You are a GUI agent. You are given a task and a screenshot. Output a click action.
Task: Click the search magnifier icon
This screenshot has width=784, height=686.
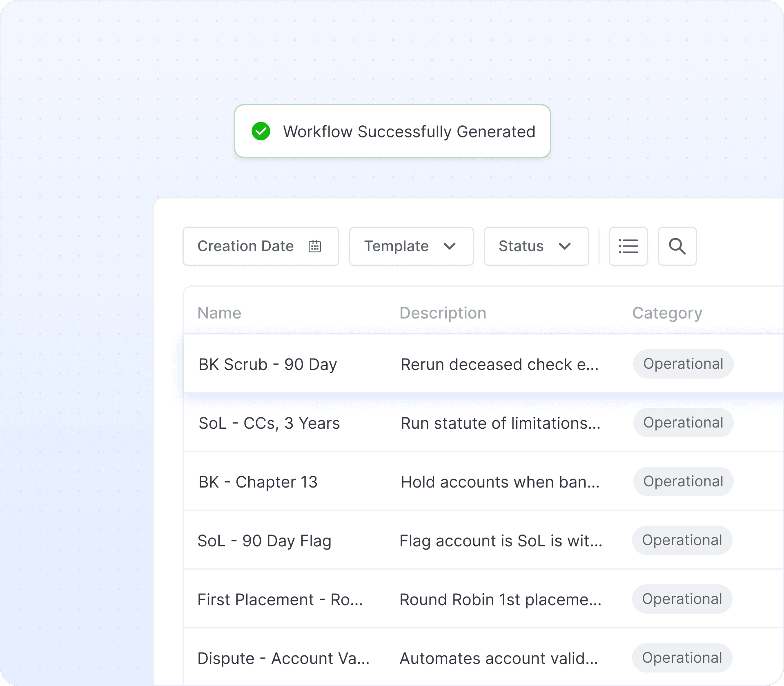tap(677, 246)
